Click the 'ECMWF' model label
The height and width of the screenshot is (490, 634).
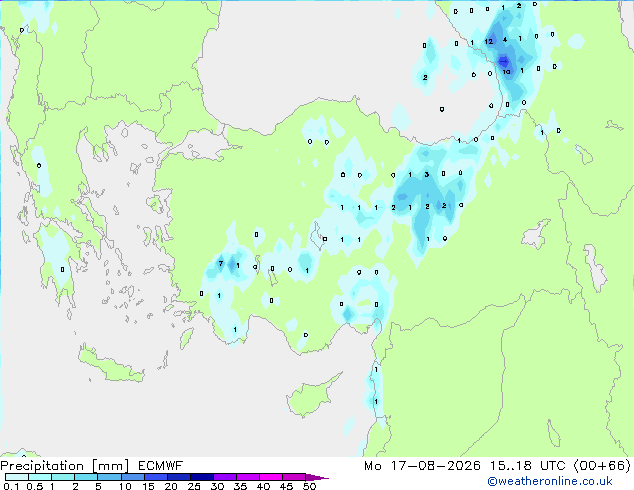[x=160, y=466]
